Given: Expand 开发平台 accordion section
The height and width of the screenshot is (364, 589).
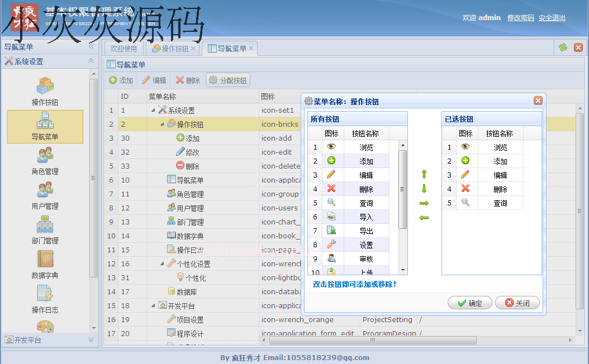Looking at the screenshot, I should tap(91, 339).
